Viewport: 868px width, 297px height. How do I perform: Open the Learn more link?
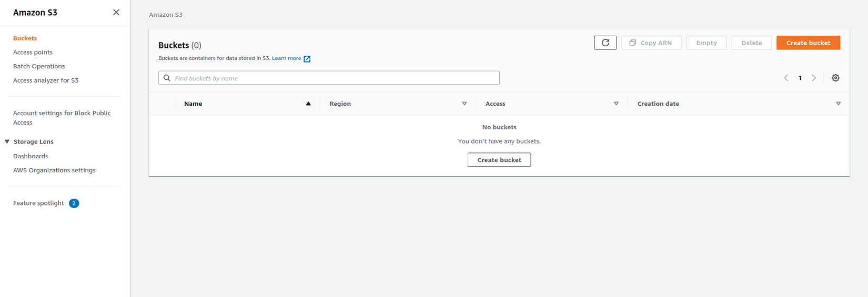point(286,58)
